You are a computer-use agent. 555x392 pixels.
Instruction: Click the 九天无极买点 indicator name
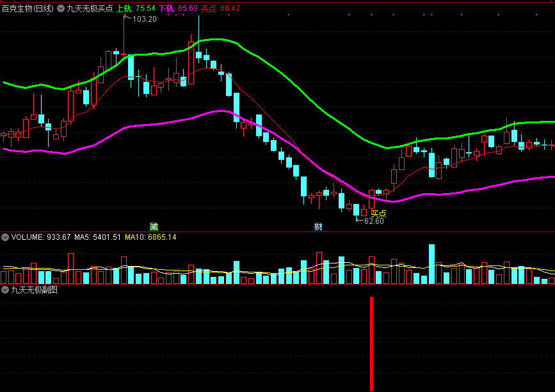(90, 8)
